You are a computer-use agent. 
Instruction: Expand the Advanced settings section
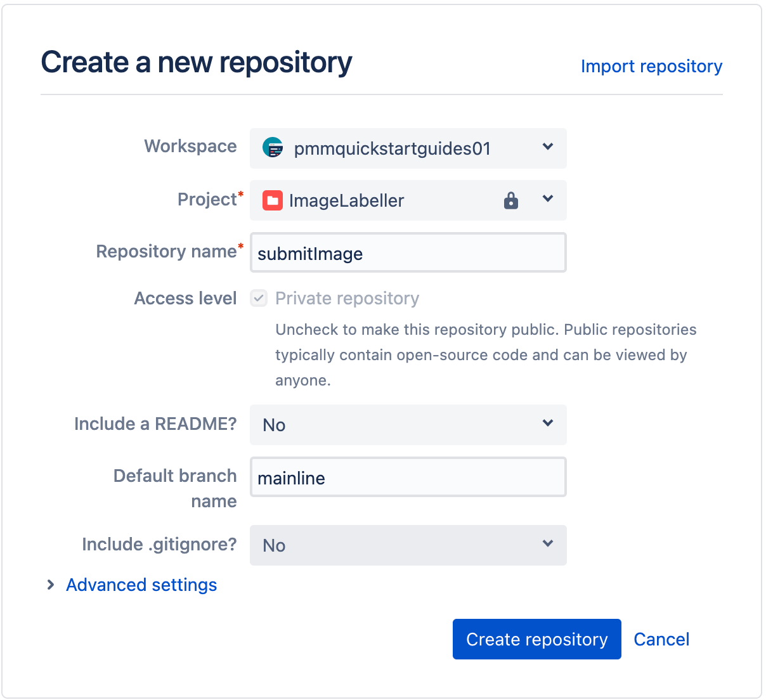coord(51,585)
